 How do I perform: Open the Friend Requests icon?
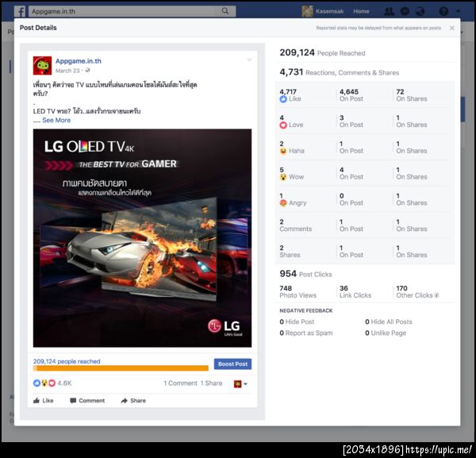pos(390,12)
